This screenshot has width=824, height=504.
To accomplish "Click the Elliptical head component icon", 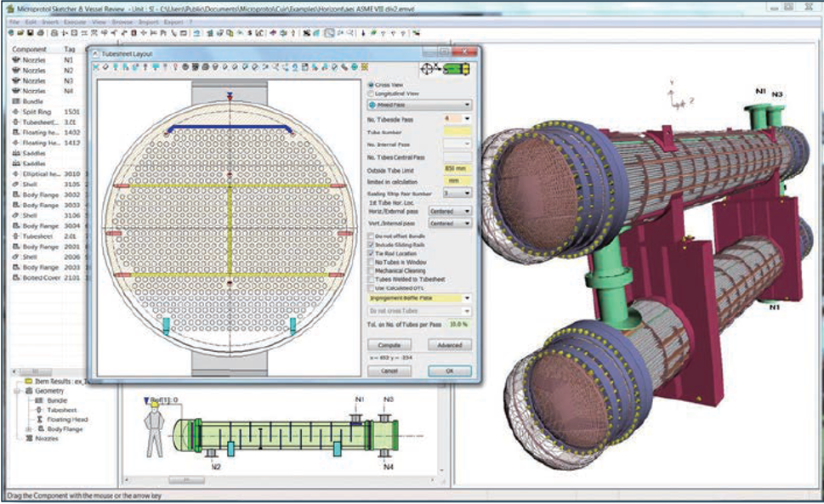I will point(15,173).
